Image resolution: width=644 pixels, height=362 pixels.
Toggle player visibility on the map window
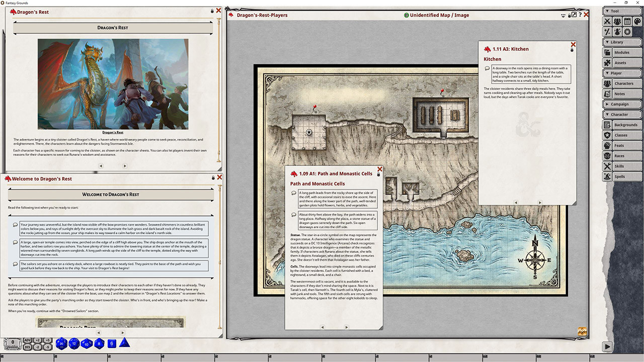(563, 15)
